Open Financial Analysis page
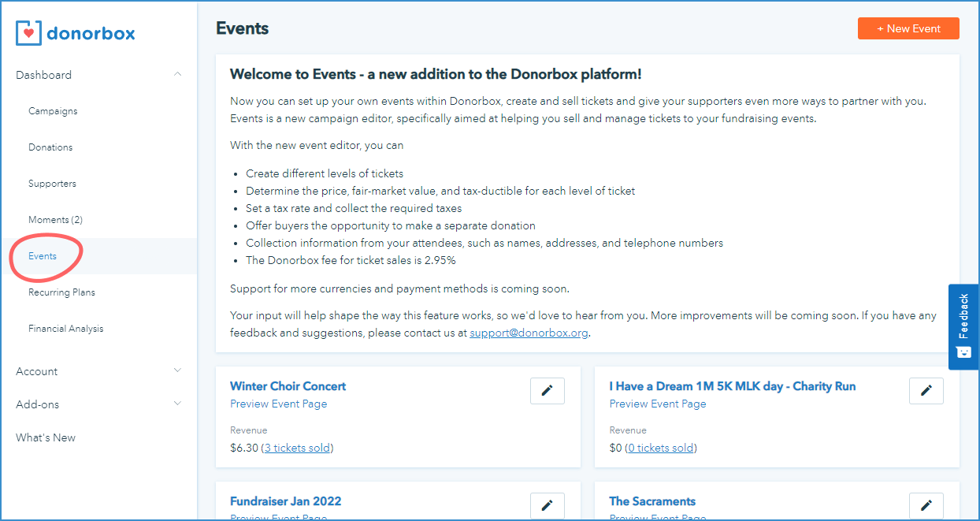 pos(65,329)
